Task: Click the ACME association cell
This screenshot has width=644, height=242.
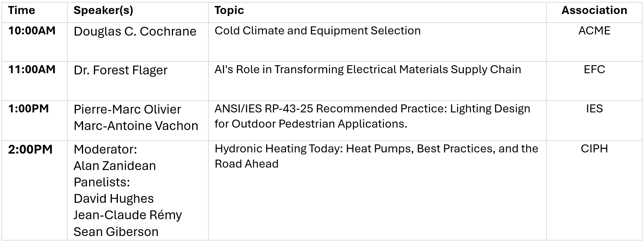Action: point(594,31)
